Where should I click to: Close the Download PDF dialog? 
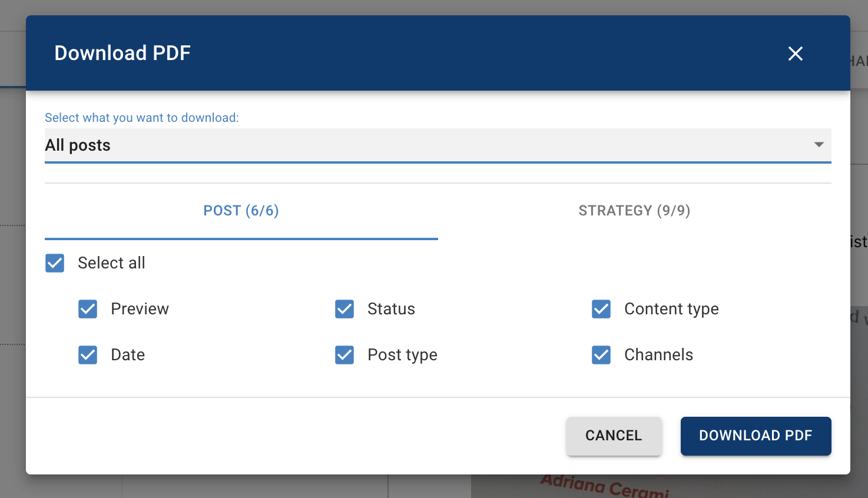(796, 54)
